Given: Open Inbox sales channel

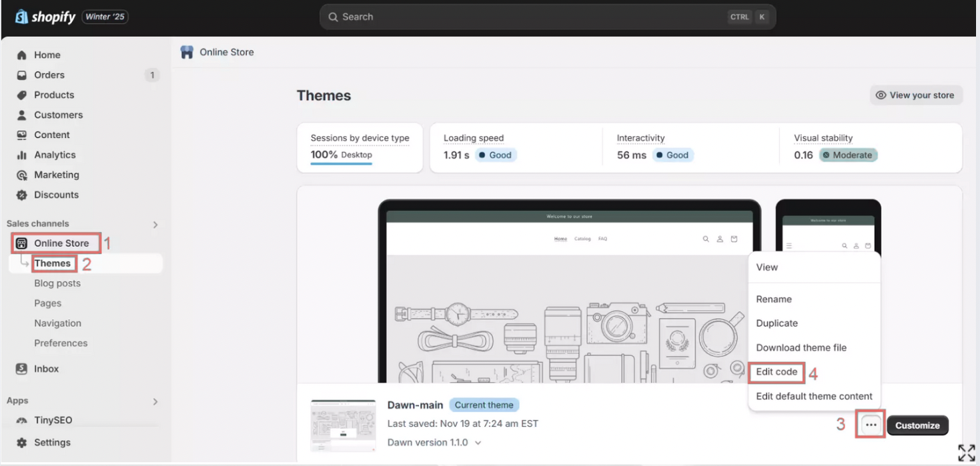Looking at the screenshot, I should pos(47,368).
